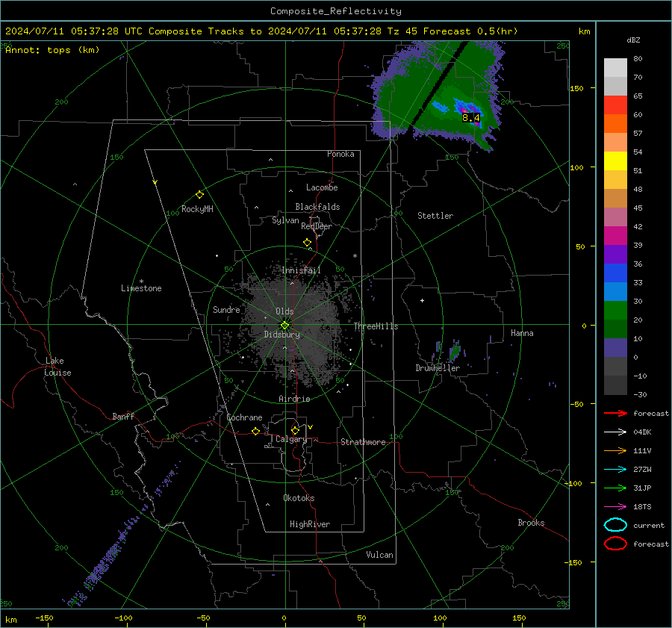This screenshot has height=628, width=672.
Task: Select the light blue 30-33 dBZ swatch
Action: (x=615, y=292)
